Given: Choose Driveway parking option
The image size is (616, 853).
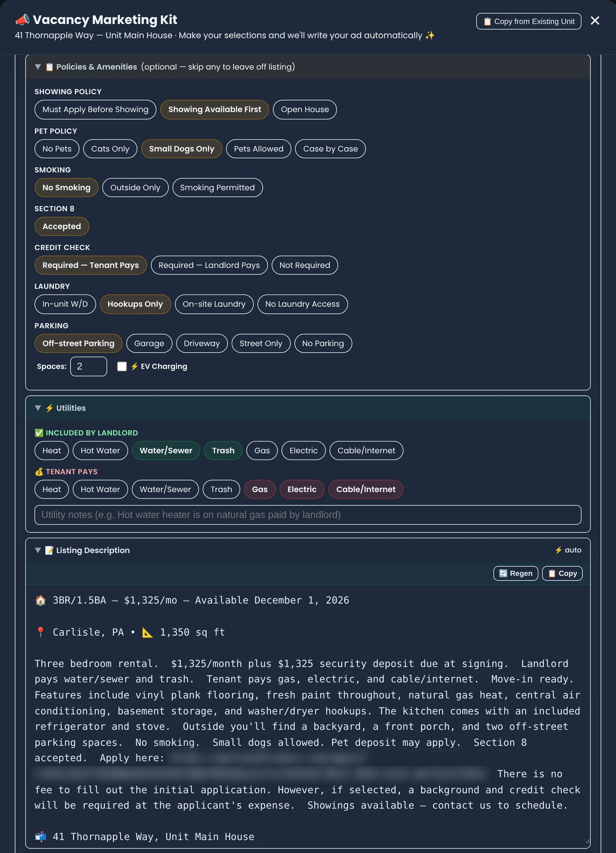Looking at the screenshot, I should point(202,343).
